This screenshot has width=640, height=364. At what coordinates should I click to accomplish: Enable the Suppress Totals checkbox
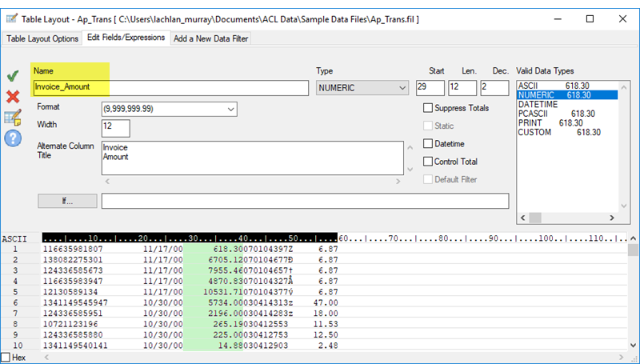pos(428,108)
